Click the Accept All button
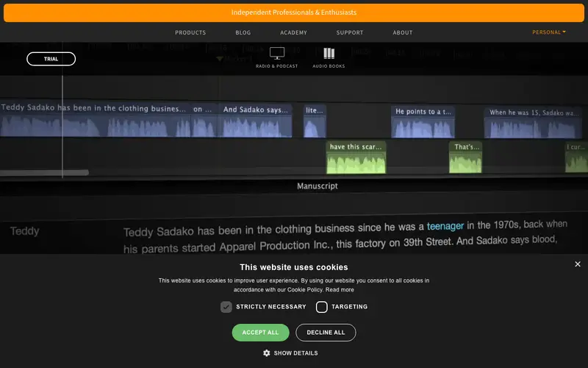The width and height of the screenshot is (588, 368). coord(260,333)
